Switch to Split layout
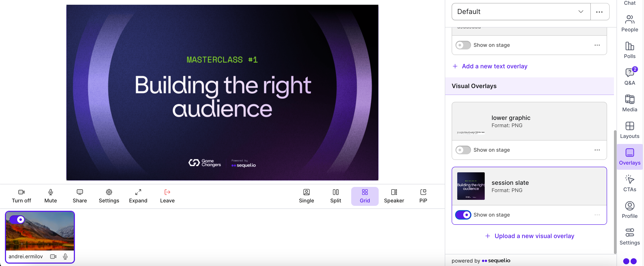Image resolution: width=644 pixels, height=266 pixels. (x=336, y=196)
